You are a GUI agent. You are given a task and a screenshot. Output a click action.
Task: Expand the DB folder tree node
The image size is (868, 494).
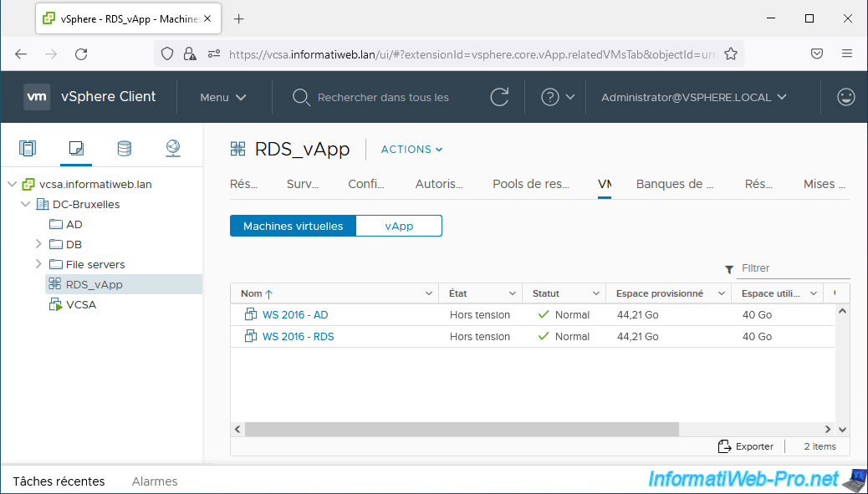tap(38, 244)
